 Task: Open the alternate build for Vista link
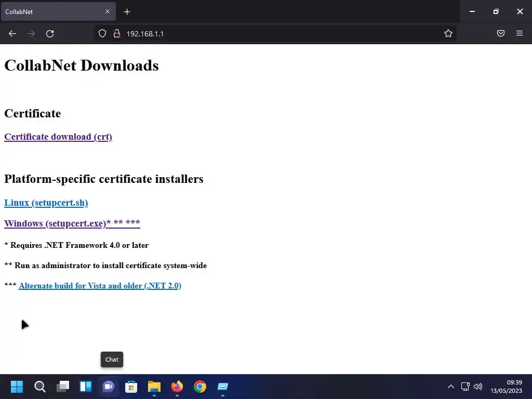click(x=100, y=286)
